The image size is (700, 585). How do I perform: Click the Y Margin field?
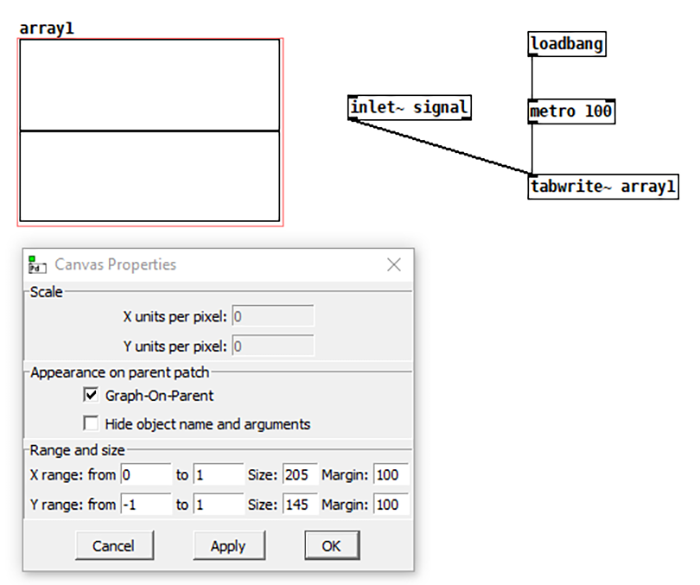390,504
